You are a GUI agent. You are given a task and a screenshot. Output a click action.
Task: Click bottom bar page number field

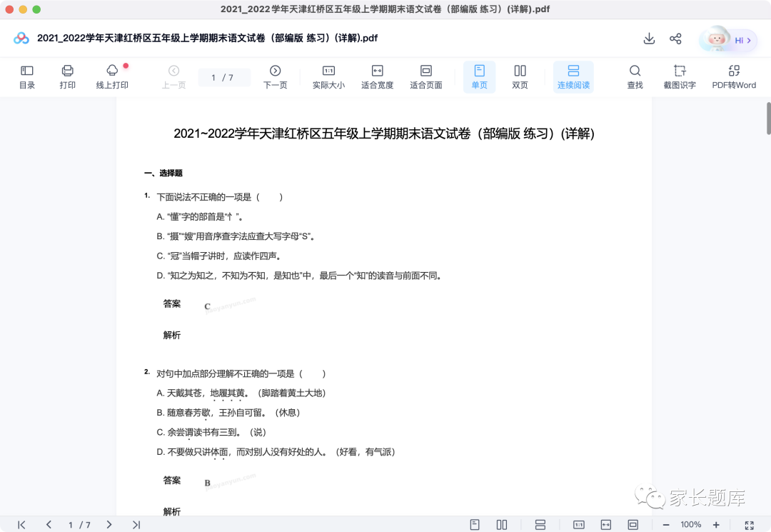click(x=79, y=525)
